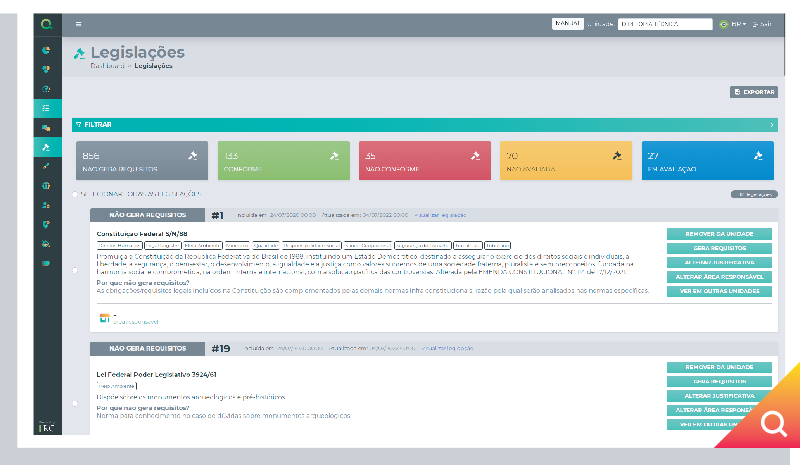This screenshot has width=800, height=465.
Task: Tick the checkbox beside Constituição Federal S/N/88
Action: tap(75, 270)
